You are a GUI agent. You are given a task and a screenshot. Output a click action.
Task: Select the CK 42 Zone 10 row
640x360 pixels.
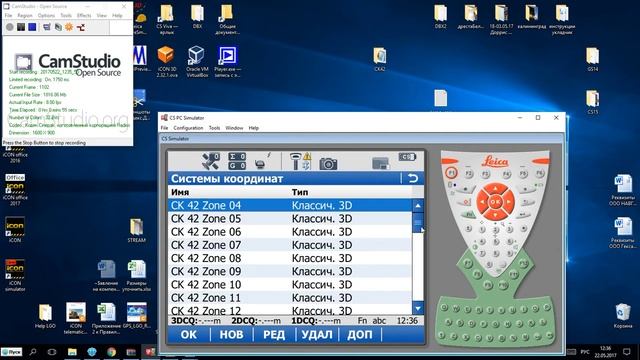coord(290,284)
